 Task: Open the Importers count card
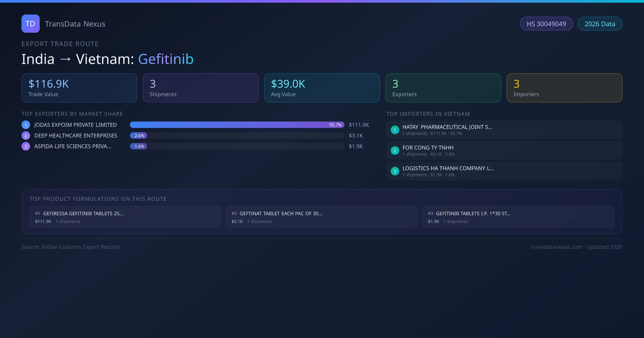click(x=564, y=88)
